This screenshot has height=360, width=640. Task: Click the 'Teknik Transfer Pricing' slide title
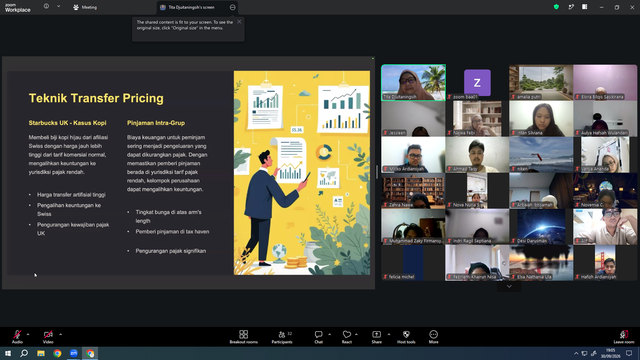coord(96,98)
